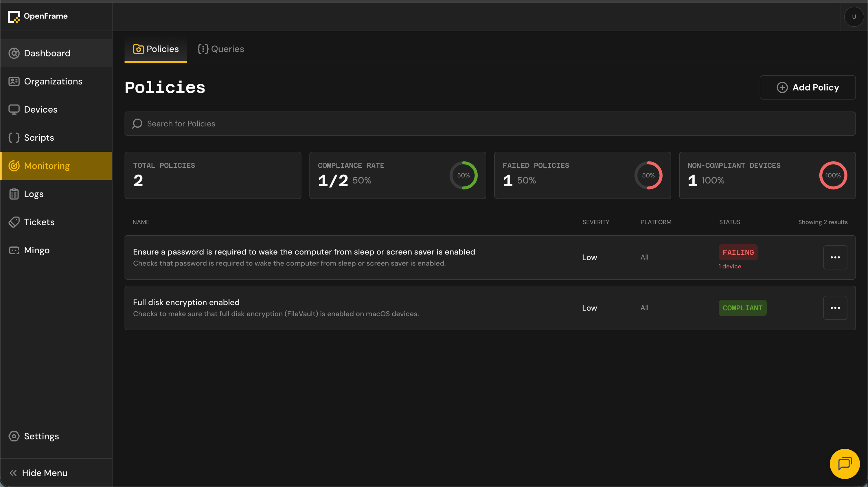Click the STATUS column header

coord(729,222)
